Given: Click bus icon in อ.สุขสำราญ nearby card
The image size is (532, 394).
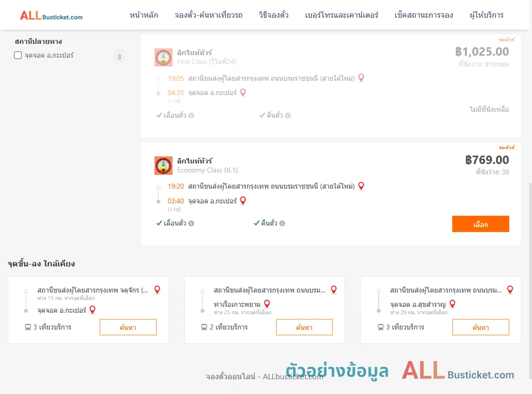Looking at the screenshot, I should (380, 327).
